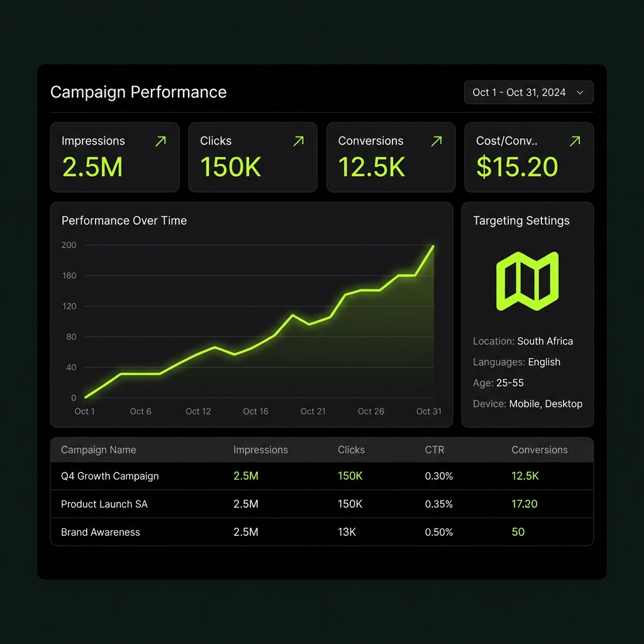Click the chevron next to the date range
This screenshot has width=644, height=644.
pos(579,92)
